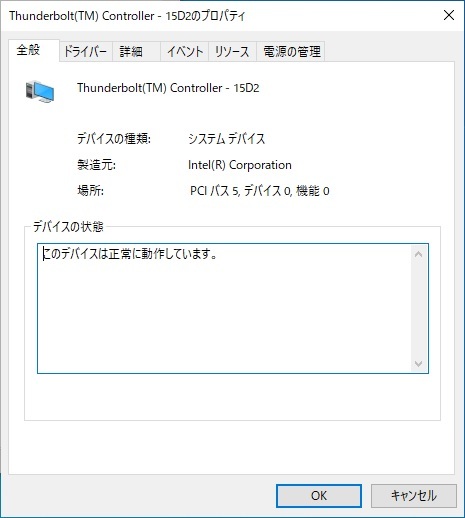Click the システム デバイス device type value
Viewport: 465px width, 518px height.
227,139
